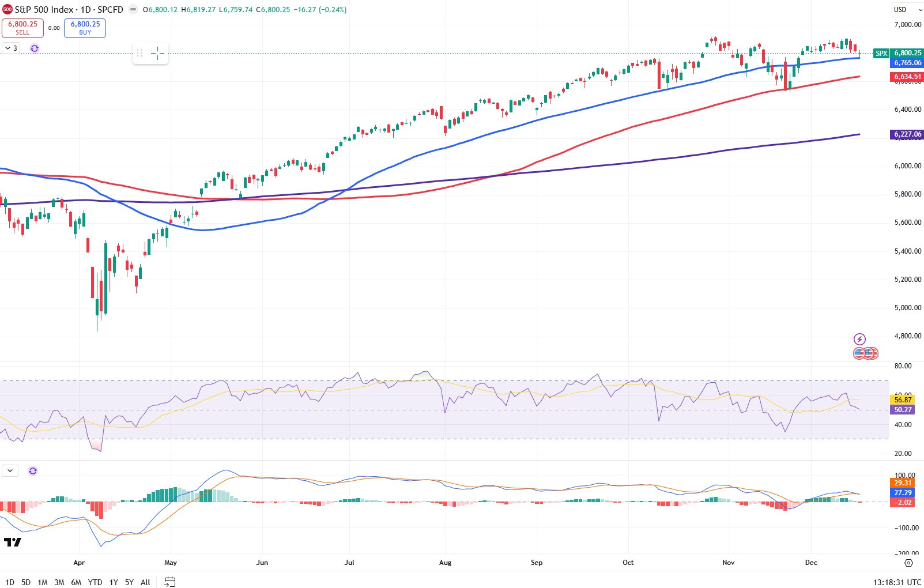
Task: Click the SELL 6,800.25 button
Action: pyautogui.click(x=22, y=28)
